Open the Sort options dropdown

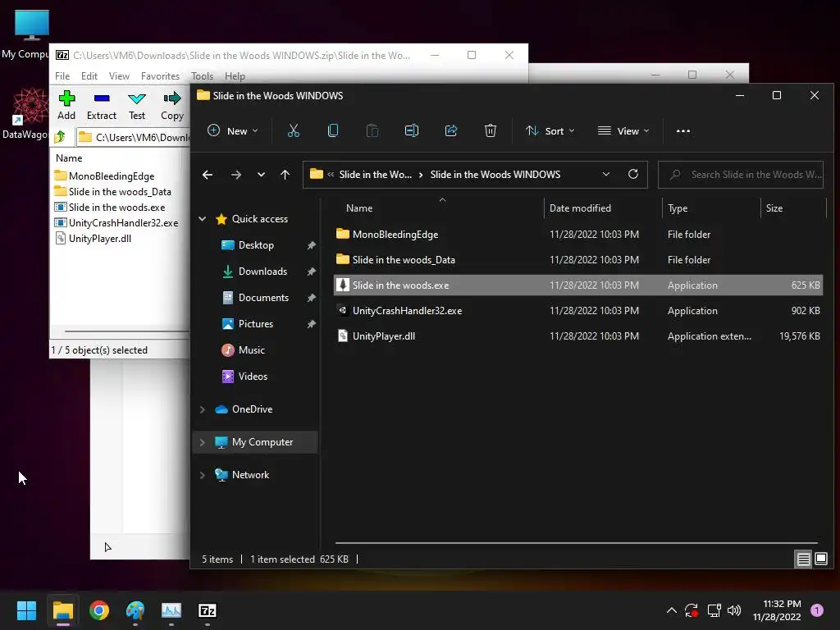coord(550,130)
